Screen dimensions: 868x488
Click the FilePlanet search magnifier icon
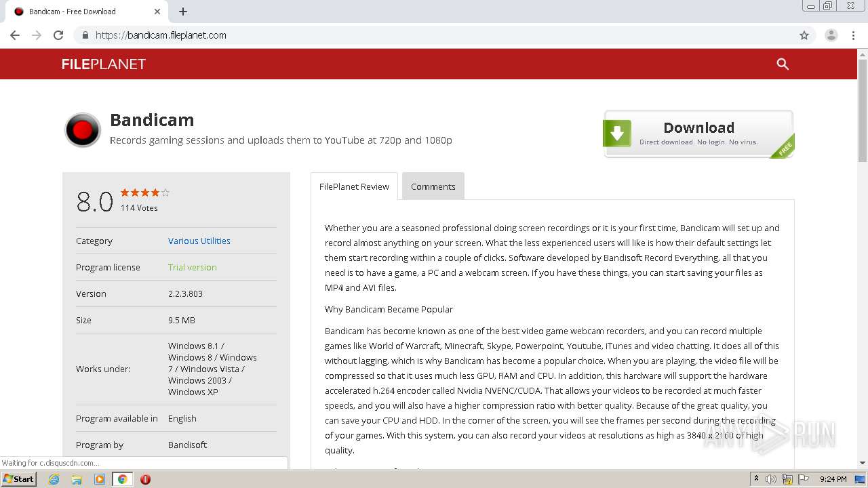tap(783, 64)
